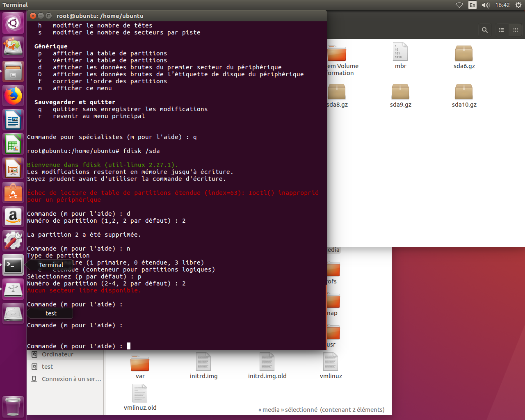525x420 pixels.
Task: Select the Terminal icon in the dock
Action: tap(13, 265)
